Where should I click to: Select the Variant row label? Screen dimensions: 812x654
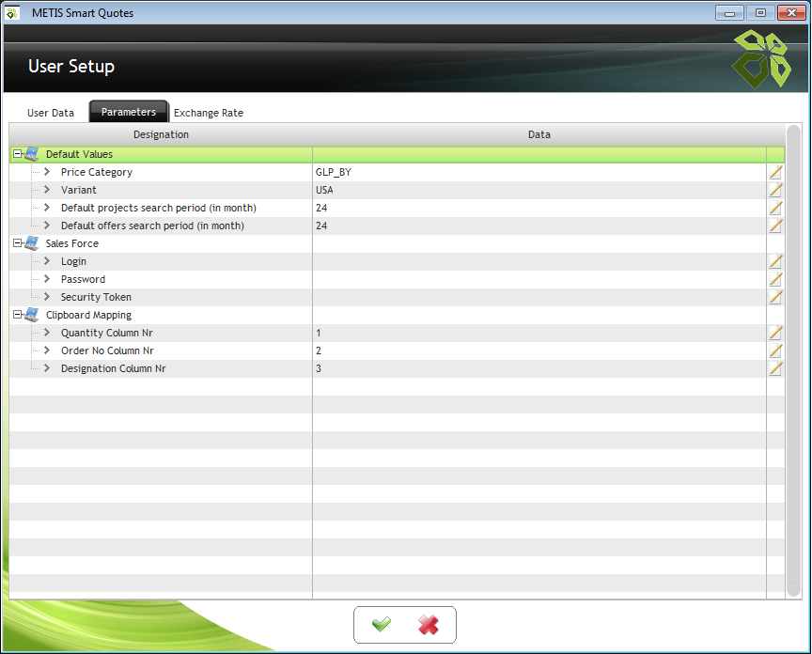(79, 190)
